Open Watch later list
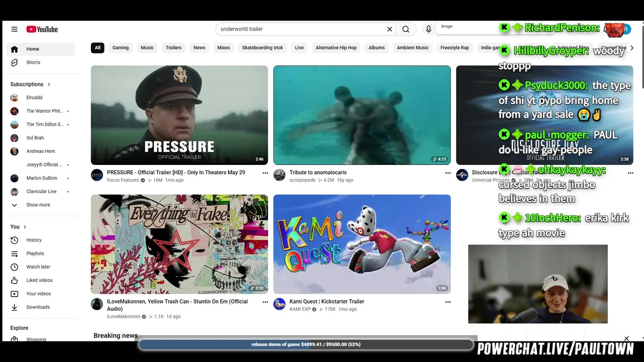This screenshot has height=362, width=644. 40,267
